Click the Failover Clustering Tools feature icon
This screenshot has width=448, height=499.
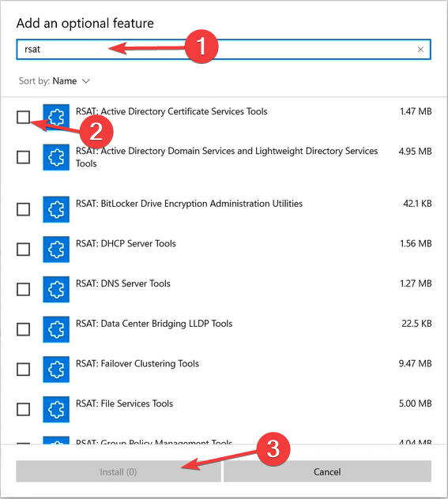56,370
